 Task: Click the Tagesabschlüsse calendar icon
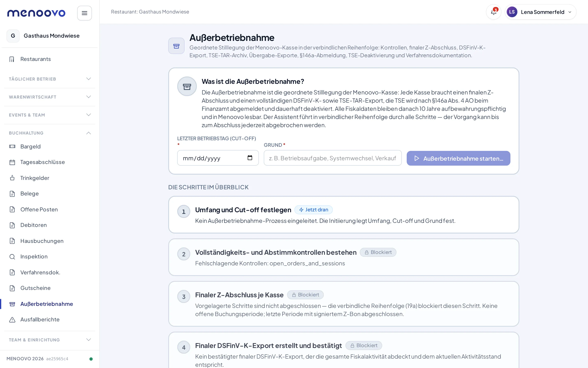pos(12,162)
